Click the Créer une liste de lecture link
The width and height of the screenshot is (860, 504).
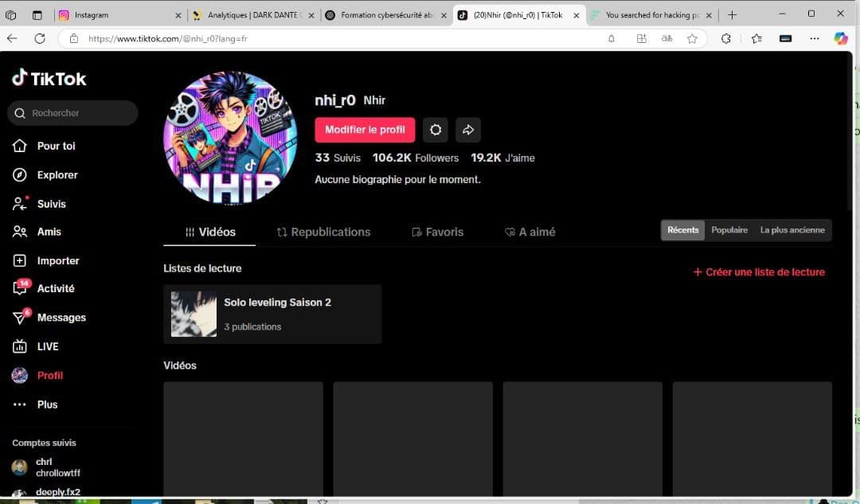pos(758,272)
